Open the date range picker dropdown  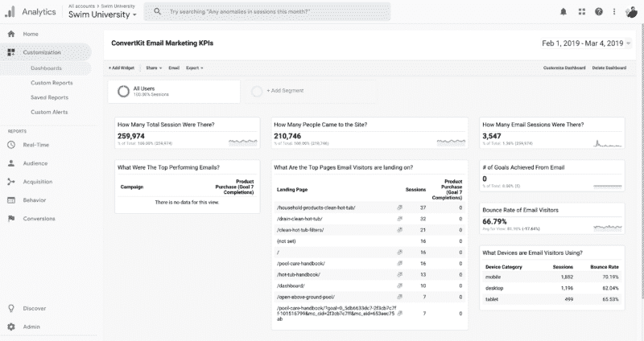(586, 43)
